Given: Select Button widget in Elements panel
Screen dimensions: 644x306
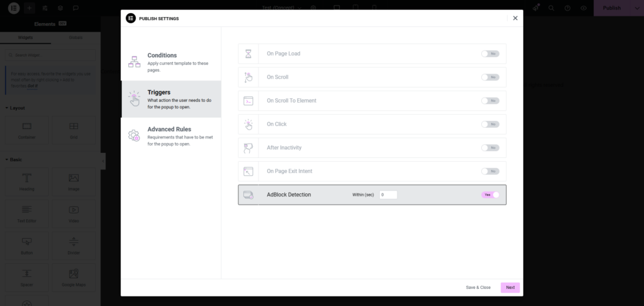Looking at the screenshot, I should pyautogui.click(x=26, y=246).
